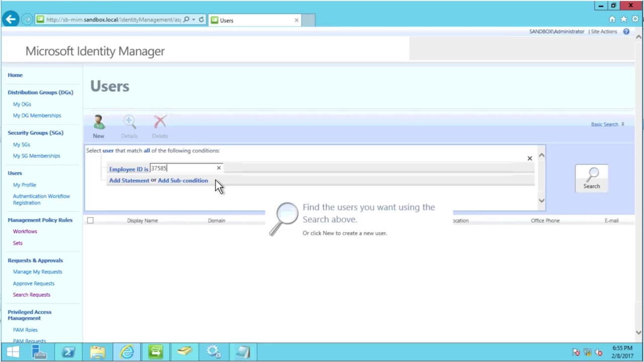Open Management Policy Rules section
The width and height of the screenshot is (644, 362).
click(x=40, y=220)
